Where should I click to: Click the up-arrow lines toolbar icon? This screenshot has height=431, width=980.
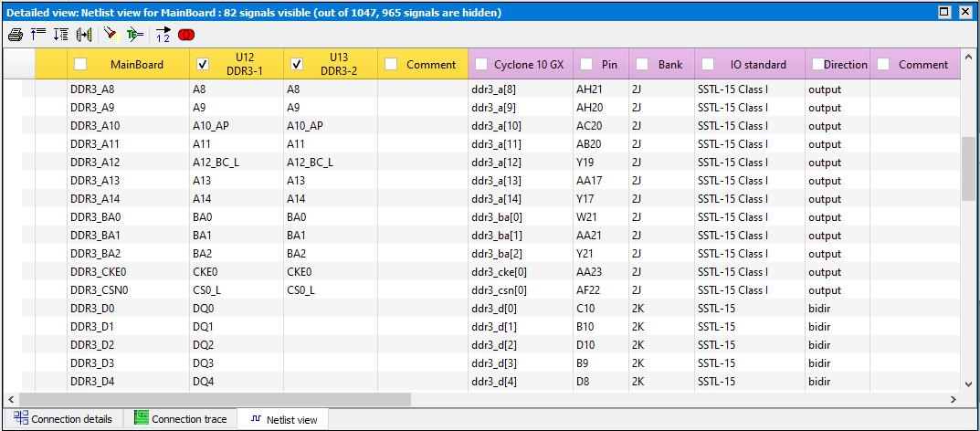38,35
